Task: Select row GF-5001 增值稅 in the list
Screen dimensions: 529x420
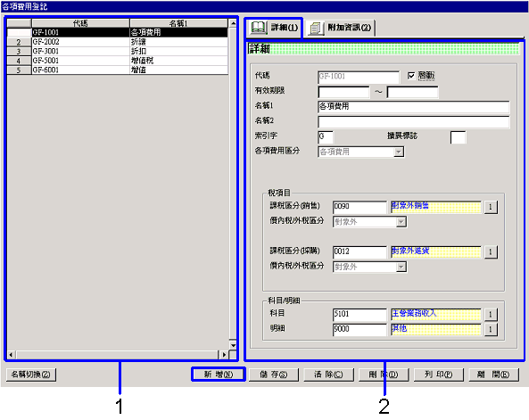Action: [118, 61]
